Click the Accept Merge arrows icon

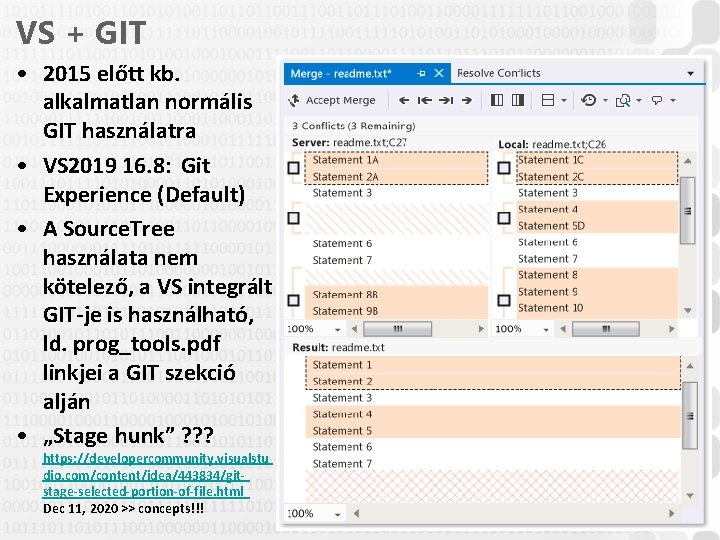pos(294,100)
